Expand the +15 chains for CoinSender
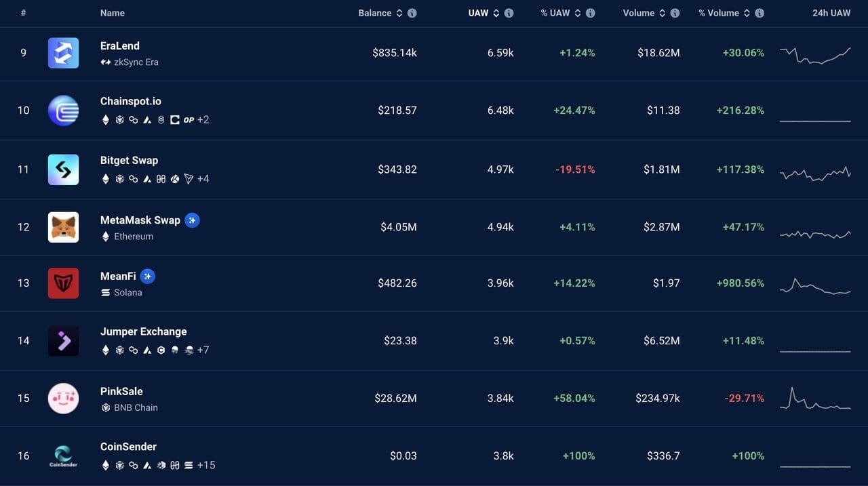Viewport: 868px width, 486px height. 205,465
